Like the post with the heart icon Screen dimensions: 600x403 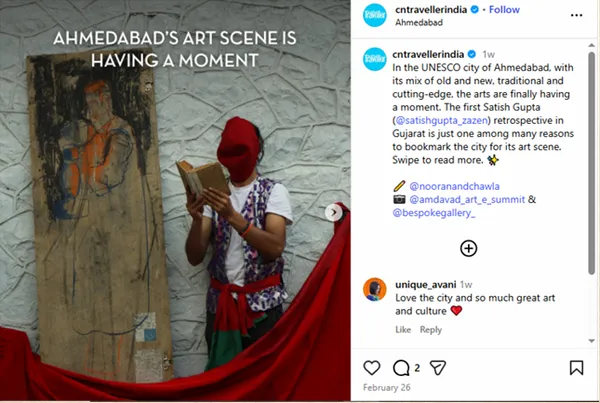372,369
